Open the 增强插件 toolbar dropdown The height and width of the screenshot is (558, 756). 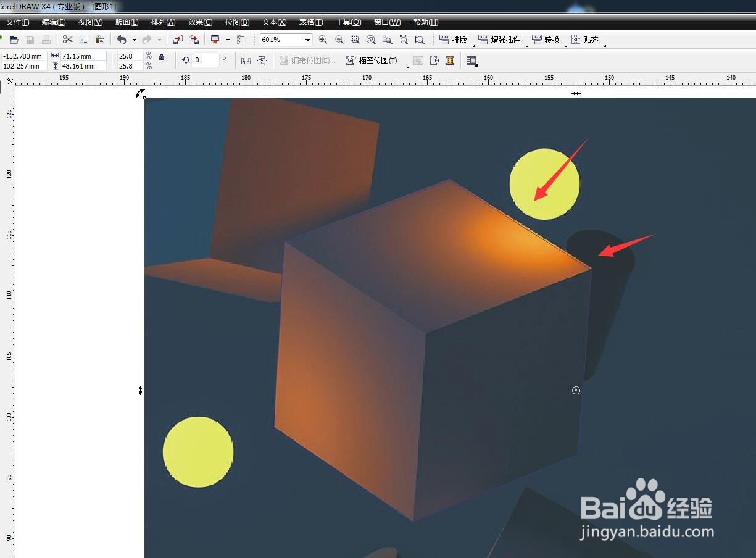click(499, 40)
